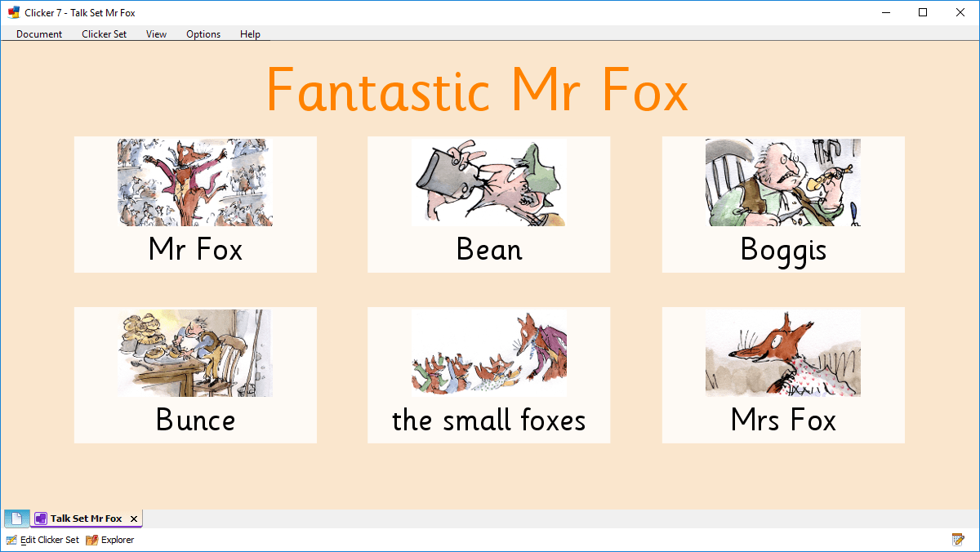Select the Bean picture cell

489,204
